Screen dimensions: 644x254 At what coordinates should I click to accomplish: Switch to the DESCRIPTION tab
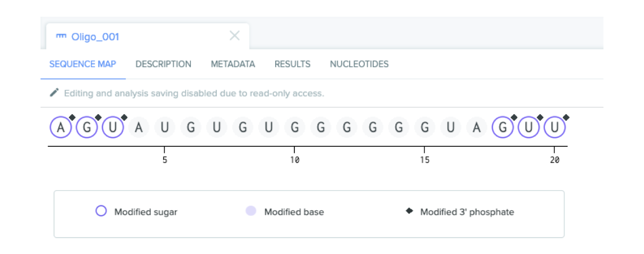[164, 64]
